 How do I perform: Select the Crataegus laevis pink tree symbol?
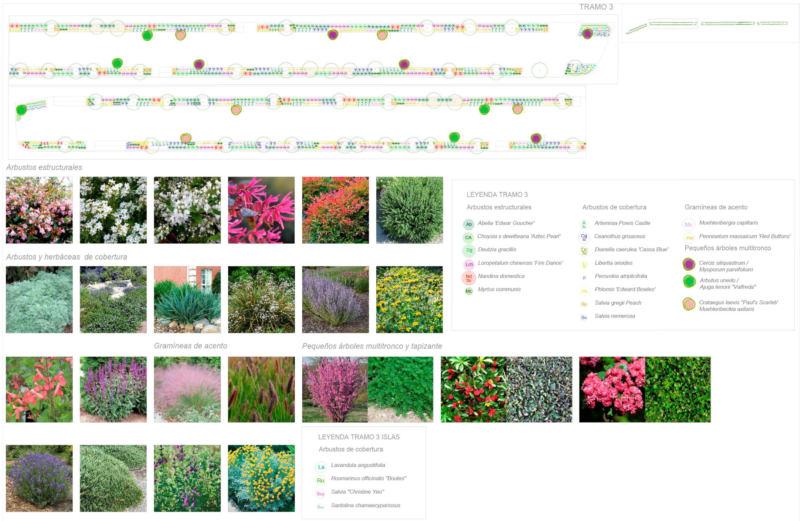pyautogui.click(x=689, y=304)
